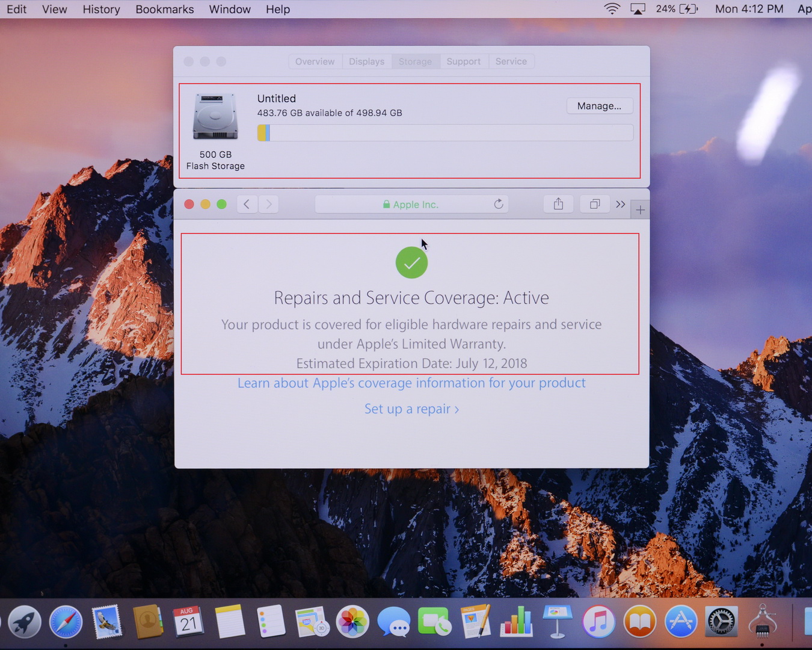The image size is (812, 650).
Task: Open the Window menu
Action: pyautogui.click(x=230, y=9)
